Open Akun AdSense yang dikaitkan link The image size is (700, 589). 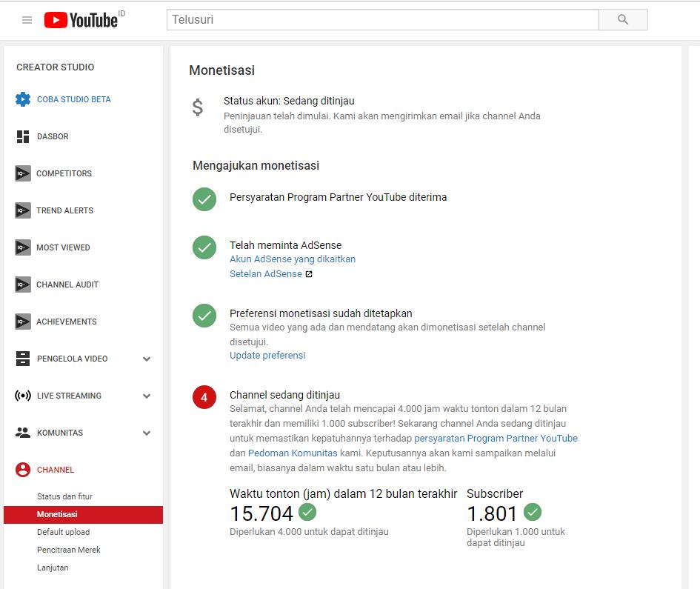click(293, 259)
